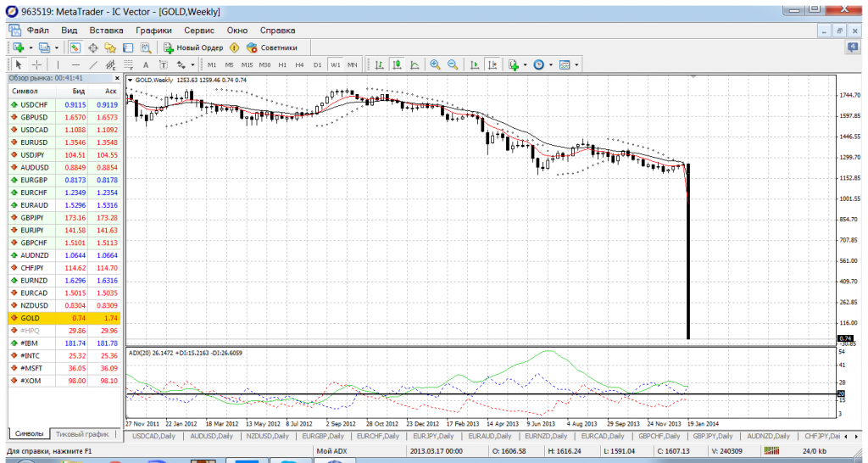Toggle the chart shift icon
The width and height of the screenshot is (868, 463).
click(492, 64)
